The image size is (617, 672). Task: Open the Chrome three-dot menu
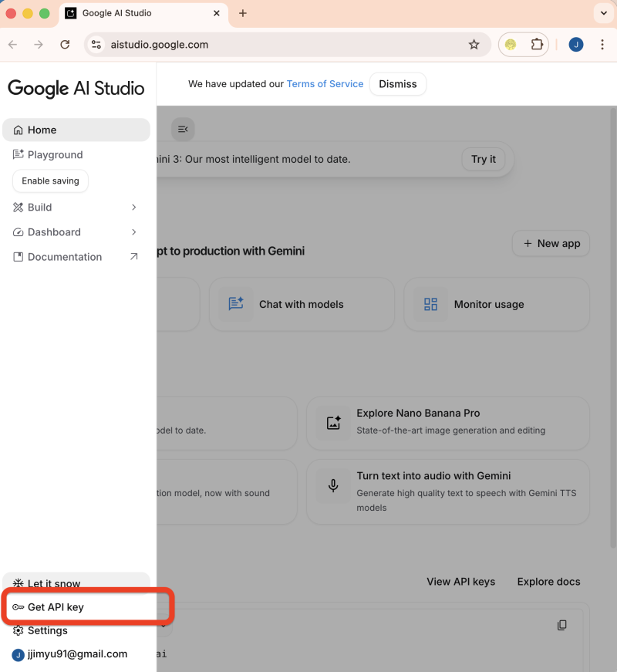602,45
